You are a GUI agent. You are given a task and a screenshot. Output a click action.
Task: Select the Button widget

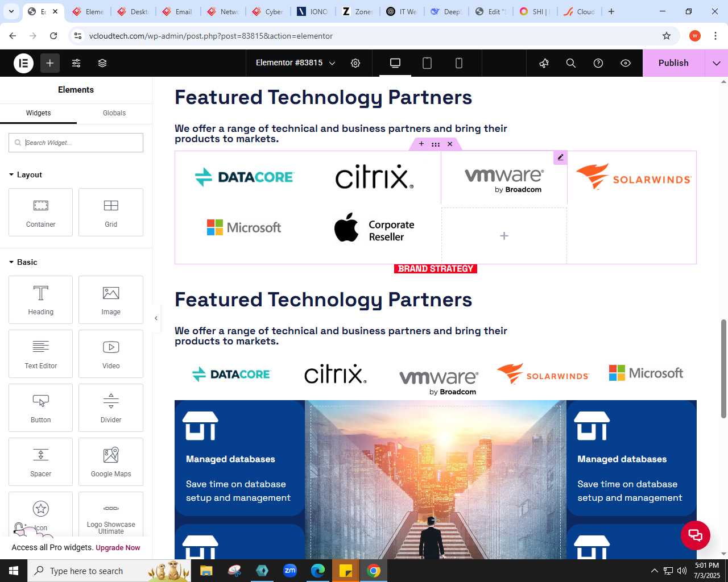click(40, 408)
